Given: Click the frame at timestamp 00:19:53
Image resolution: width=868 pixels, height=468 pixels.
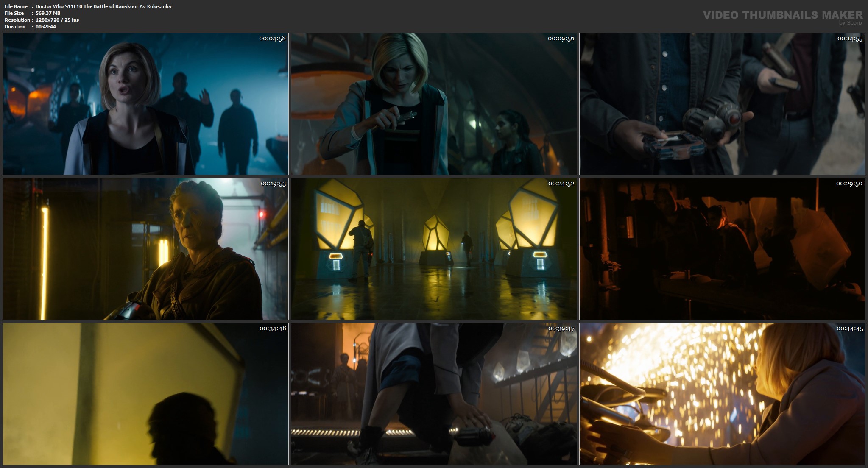Looking at the screenshot, I should tap(145, 249).
